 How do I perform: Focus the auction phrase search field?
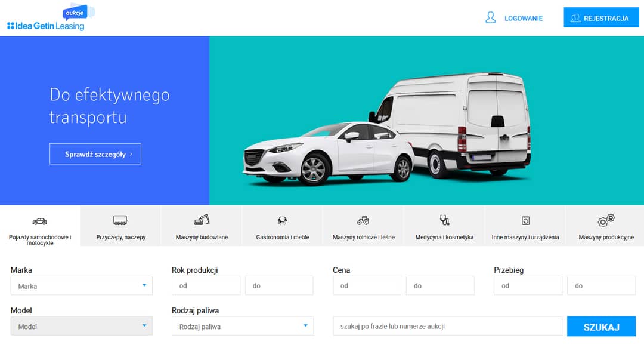pyautogui.click(x=447, y=327)
